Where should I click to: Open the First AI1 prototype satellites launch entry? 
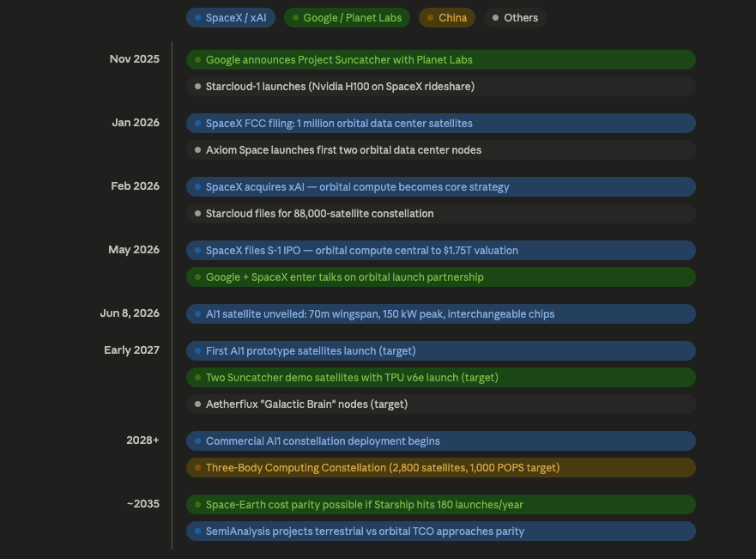(441, 351)
